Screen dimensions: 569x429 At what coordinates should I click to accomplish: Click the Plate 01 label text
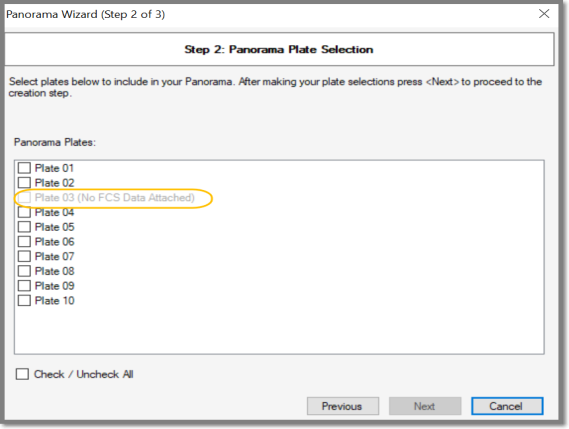point(54,168)
